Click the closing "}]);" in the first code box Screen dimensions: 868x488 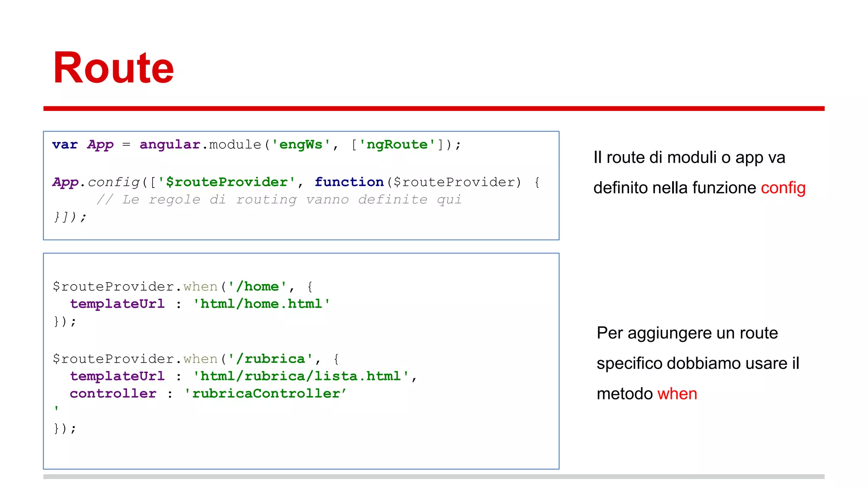click(70, 217)
